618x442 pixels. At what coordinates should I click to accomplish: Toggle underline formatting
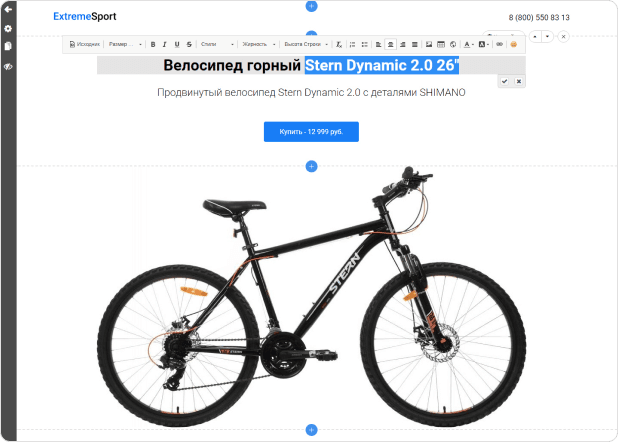click(177, 44)
